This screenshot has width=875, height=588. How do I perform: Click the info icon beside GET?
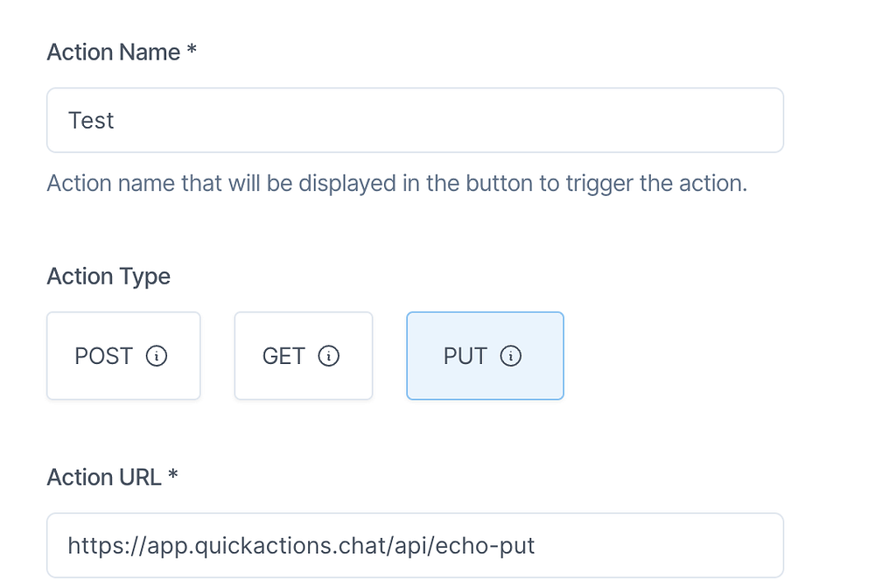coord(329,356)
